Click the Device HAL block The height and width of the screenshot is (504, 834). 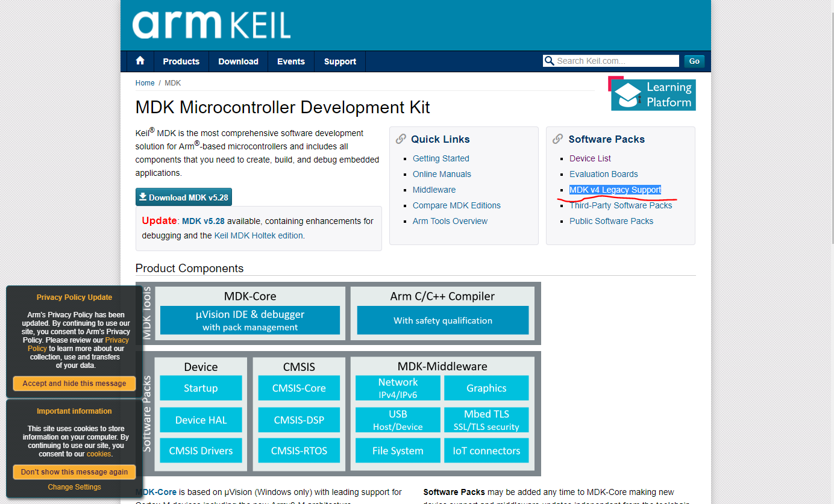pos(201,420)
